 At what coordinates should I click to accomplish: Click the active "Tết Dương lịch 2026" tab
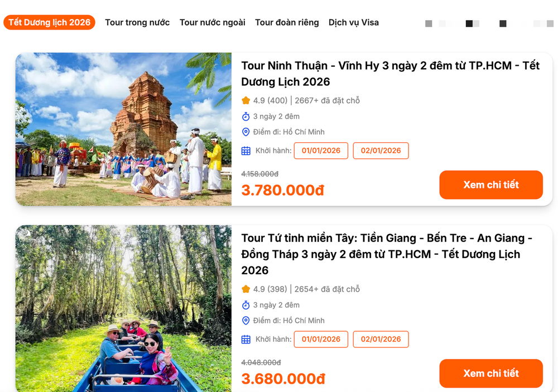tap(50, 22)
